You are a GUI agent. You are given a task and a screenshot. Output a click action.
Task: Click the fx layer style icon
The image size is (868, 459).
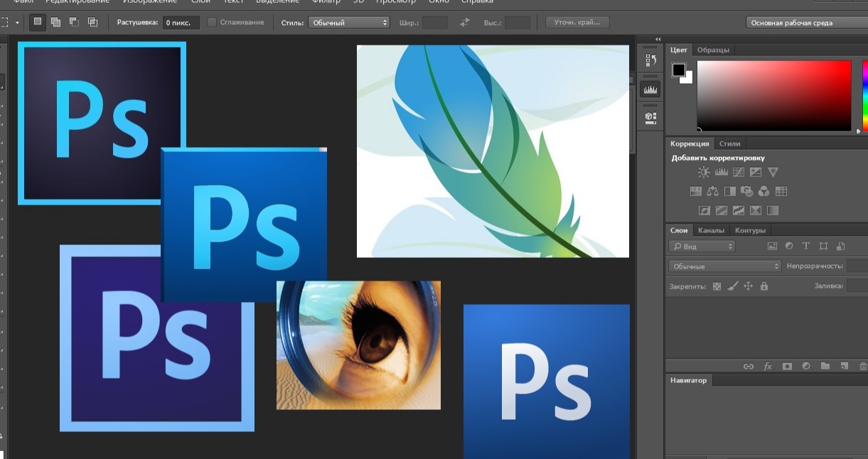pyautogui.click(x=768, y=367)
